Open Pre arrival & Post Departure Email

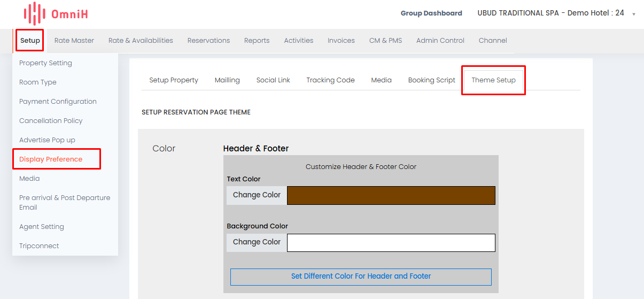65,203
